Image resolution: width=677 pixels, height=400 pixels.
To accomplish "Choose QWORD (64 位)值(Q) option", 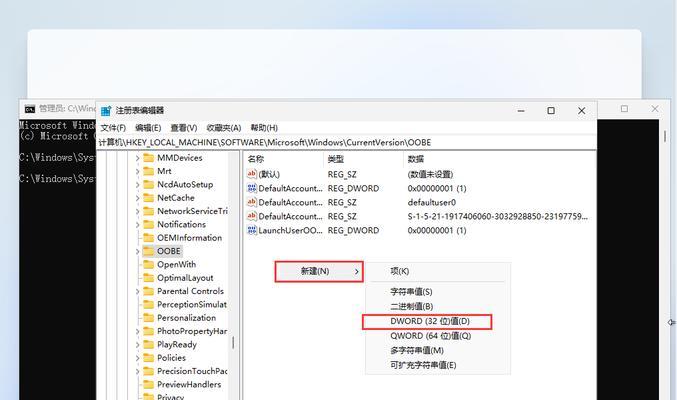I will pos(430,336).
